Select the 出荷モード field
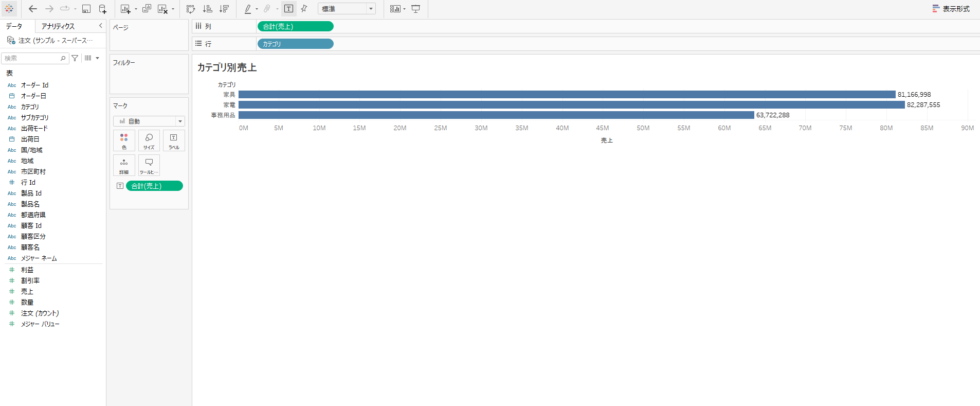The width and height of the screenshot is (980, 406). pos(34,129)
